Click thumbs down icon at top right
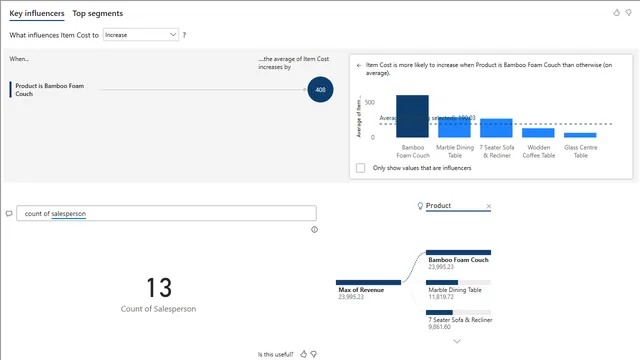Image resolution: width=640 pixels, height=360 pixels. point(629,13)
